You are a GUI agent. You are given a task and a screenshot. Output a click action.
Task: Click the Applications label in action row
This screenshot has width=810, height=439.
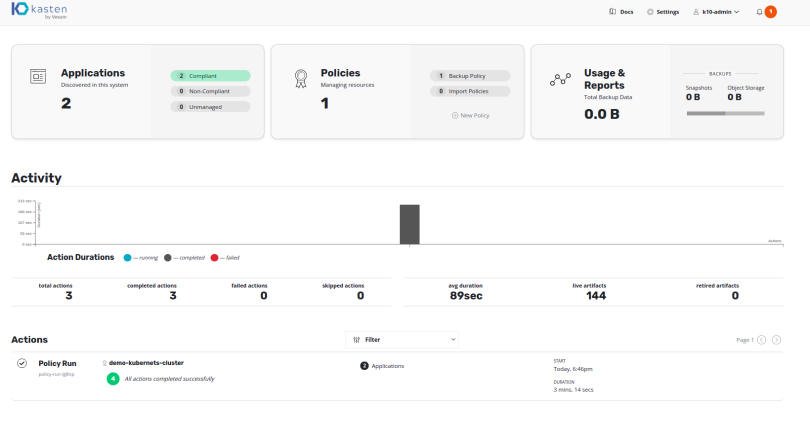pyautogui.click(x=388, y=366)
